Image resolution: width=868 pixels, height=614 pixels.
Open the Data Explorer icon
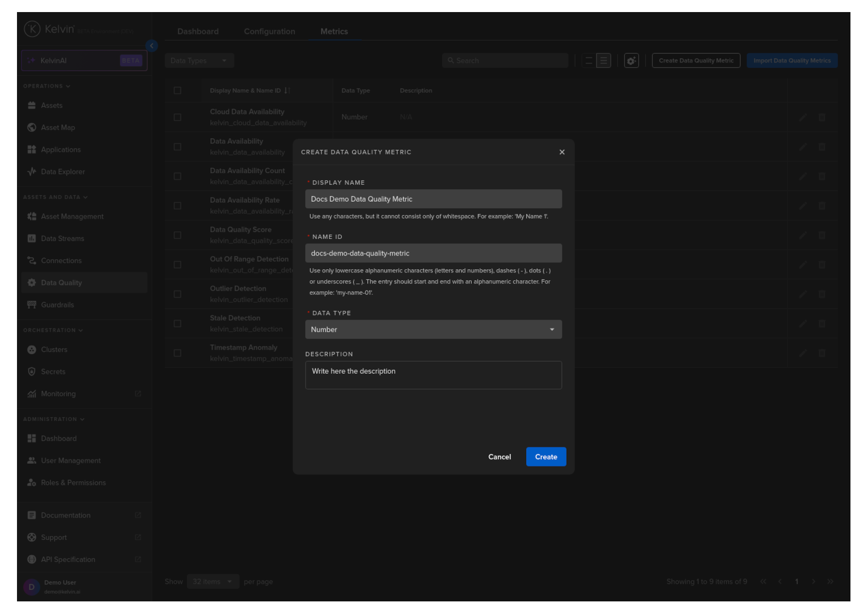[x=32, y=172]
